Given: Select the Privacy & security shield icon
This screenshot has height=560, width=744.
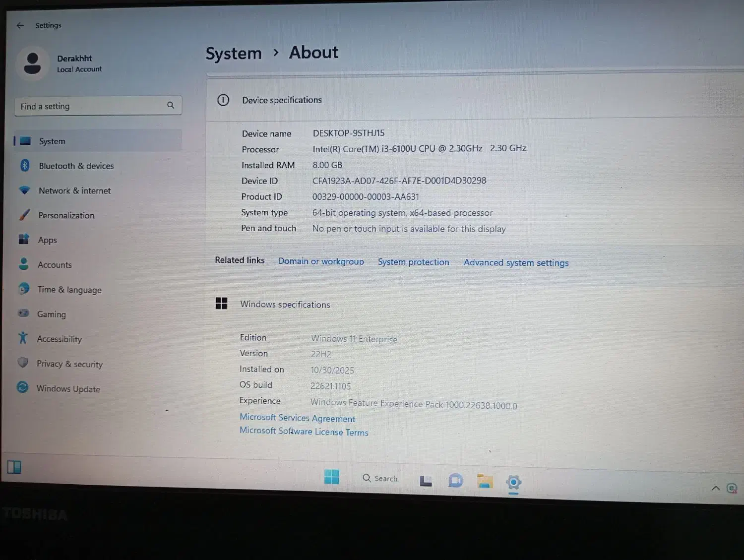Looking at the screenshot, I should click(23, 362).
